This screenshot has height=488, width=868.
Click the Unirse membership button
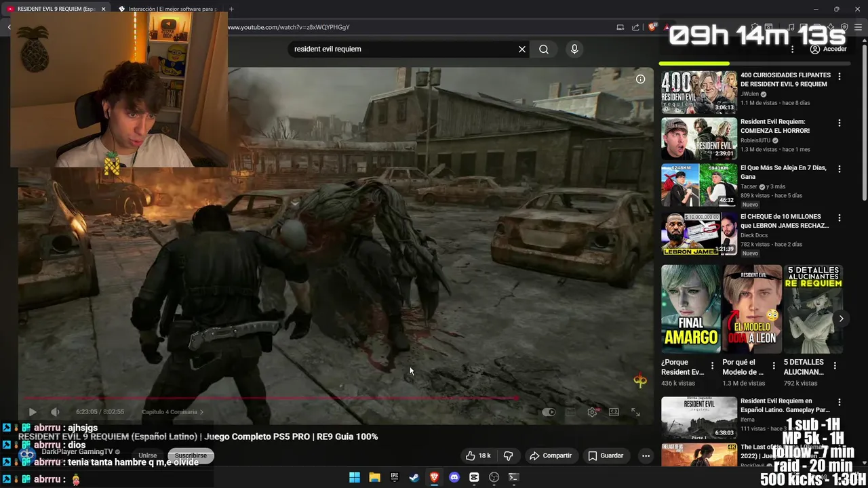(x=147, y=455)
